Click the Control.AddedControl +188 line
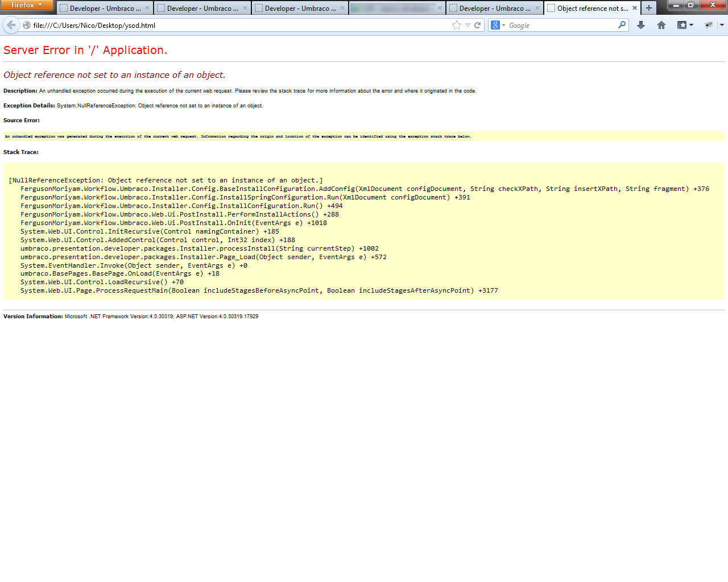The height and width of the screenshot is (582, 728). (x=158, y=240)
